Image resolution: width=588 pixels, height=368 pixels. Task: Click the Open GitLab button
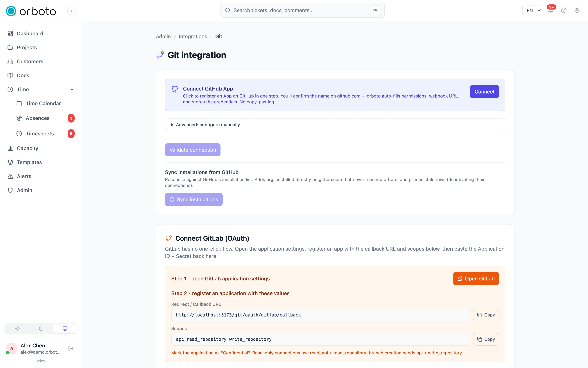click(476, 279)
